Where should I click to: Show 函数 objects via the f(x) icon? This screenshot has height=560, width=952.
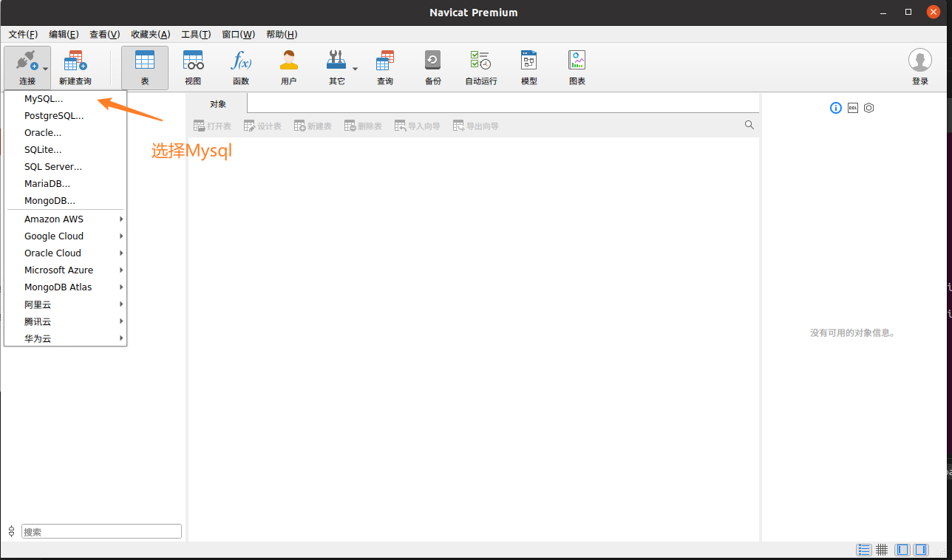click(241, 61)
